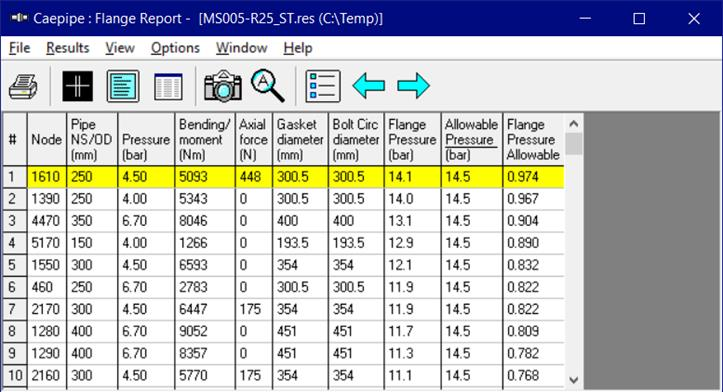Click pipe size 350 in row 3
723x392 pixels.
point(92,221)
